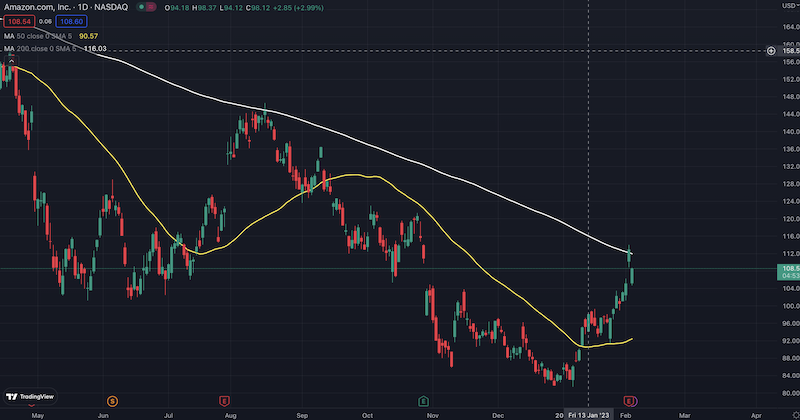Toggle the market status pill beside NASDAQ title

click(146, 7)
